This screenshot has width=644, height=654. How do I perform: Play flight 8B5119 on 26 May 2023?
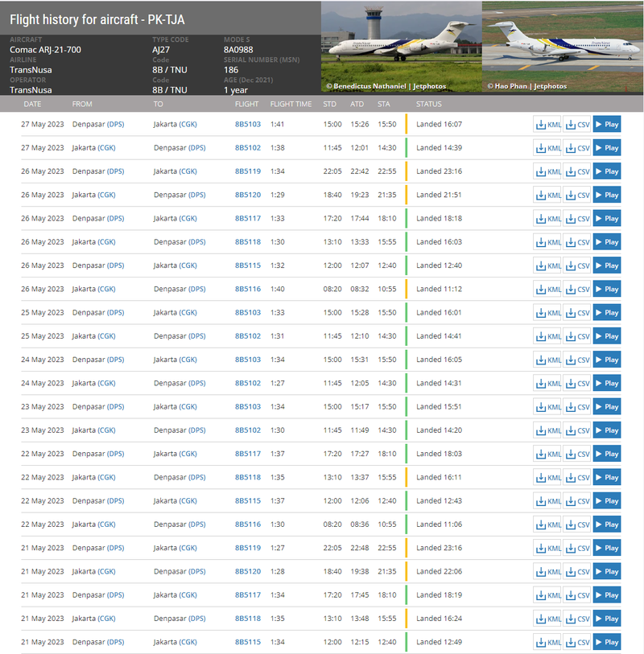(607, 171)
